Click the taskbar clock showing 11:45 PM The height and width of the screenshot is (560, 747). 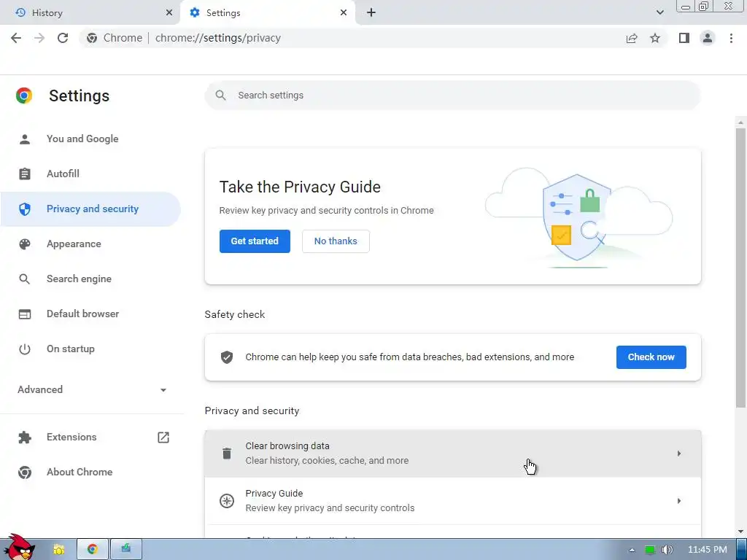click(708, 550)
